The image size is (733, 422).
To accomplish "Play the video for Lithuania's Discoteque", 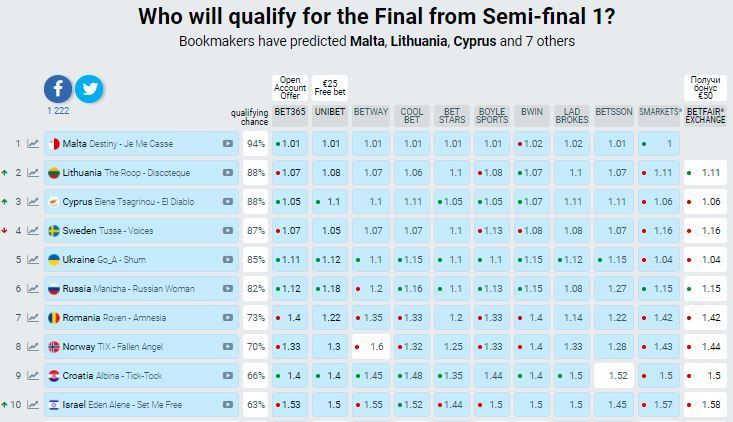I will point(228,173).
